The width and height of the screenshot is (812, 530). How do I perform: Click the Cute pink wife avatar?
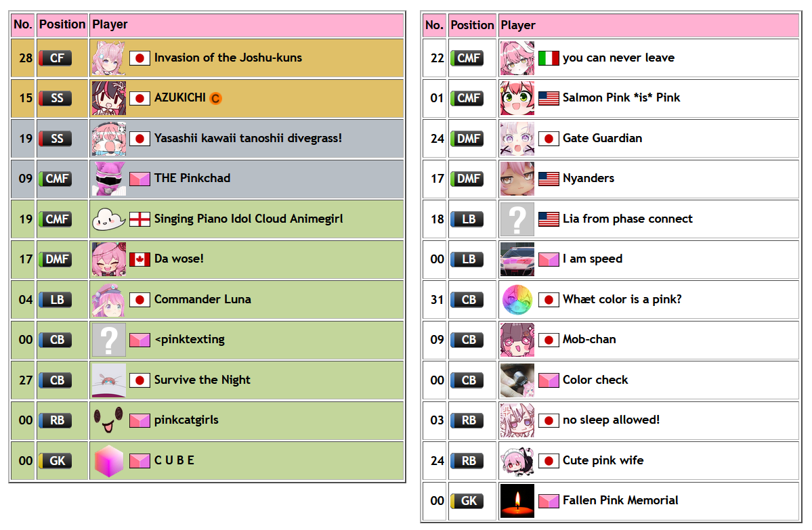tap(517, 461)
